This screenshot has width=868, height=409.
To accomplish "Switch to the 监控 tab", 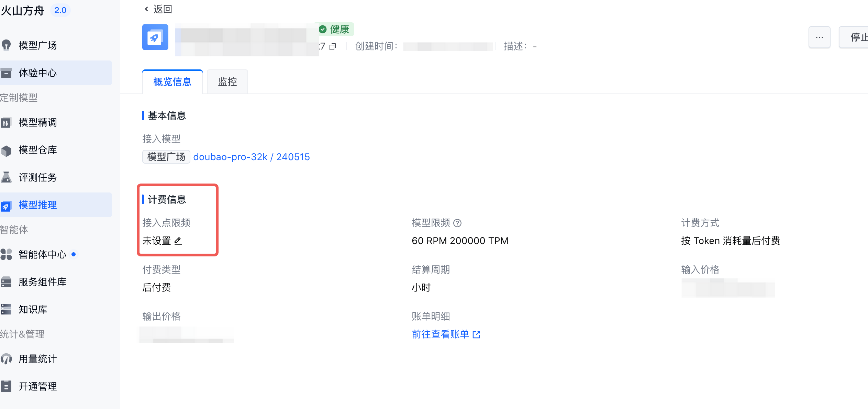I will [x=227, y=82].
